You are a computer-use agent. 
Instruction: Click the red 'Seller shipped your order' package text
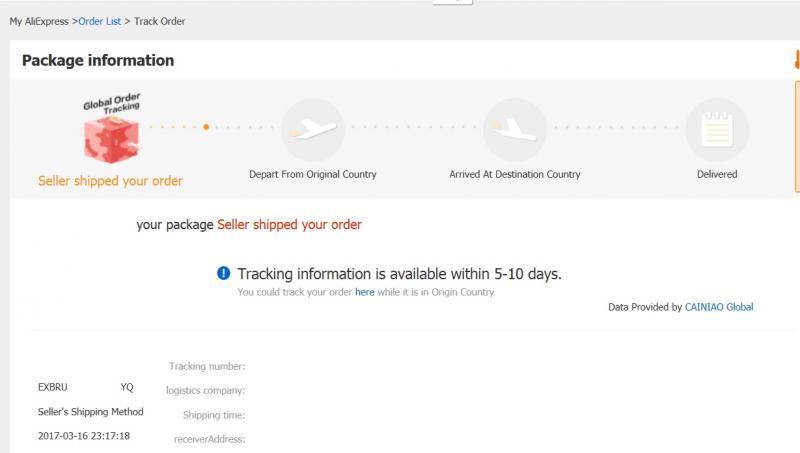(289, 225)
